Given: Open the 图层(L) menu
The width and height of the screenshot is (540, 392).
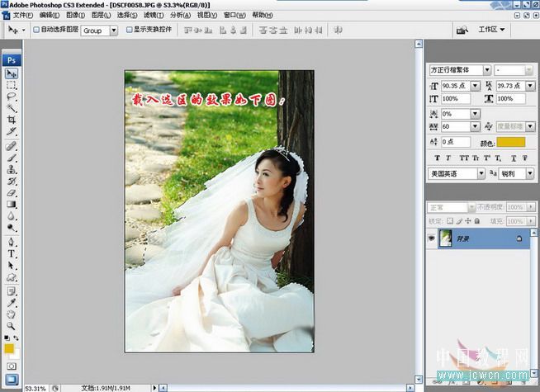Looking at the screenshot, I should point(101,15).
